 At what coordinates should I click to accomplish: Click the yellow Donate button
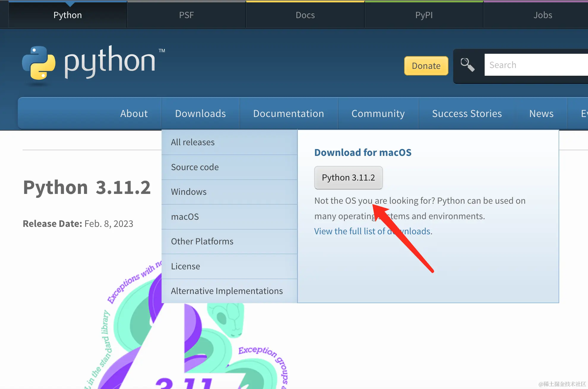coord(426,66)
